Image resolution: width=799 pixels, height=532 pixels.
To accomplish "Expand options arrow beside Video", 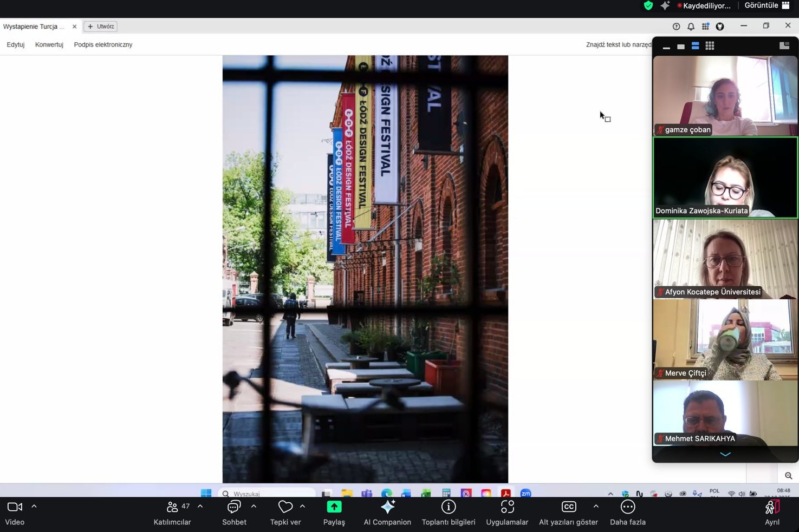I will point(34,507).
